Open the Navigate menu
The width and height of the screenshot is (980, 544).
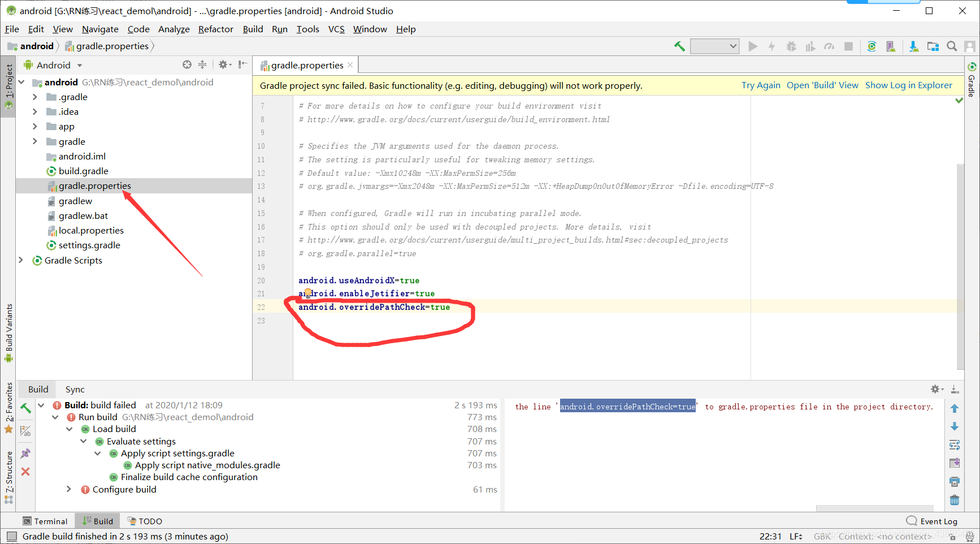pos(100,29)
